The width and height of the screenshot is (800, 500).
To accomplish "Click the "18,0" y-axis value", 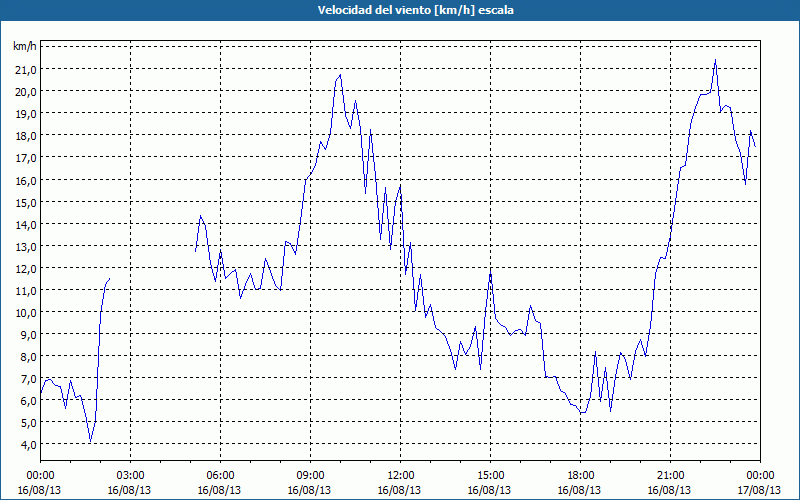I will pyautogui.click(x=26, y=136).
